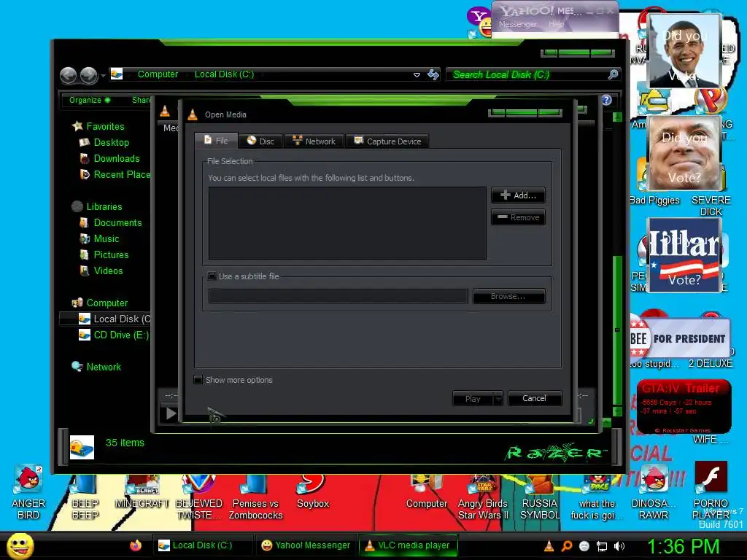Open the DINOSA... RAWR desktop icon
This screenshot has width=747, height=560.
654,492
